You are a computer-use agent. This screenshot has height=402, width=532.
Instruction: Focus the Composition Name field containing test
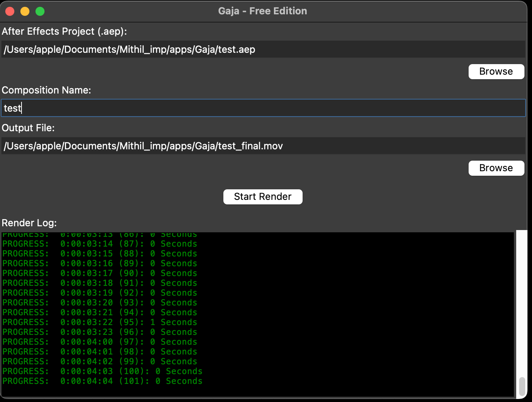click(x=263, y=108)
